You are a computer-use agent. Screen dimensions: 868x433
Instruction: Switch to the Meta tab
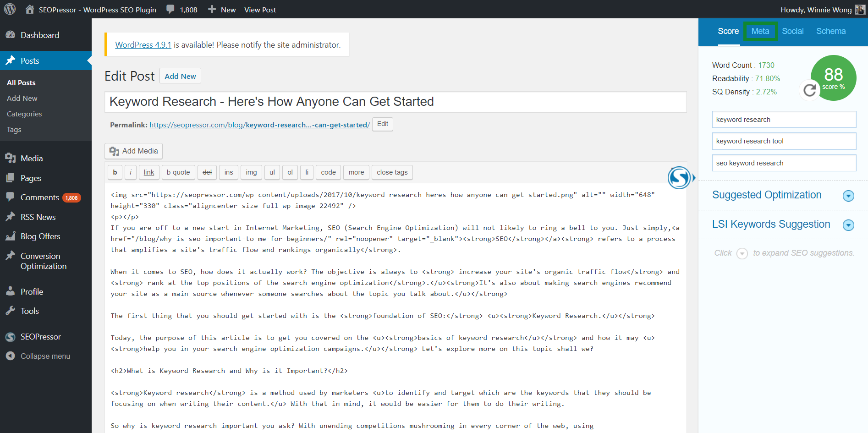tap(760, 31)
